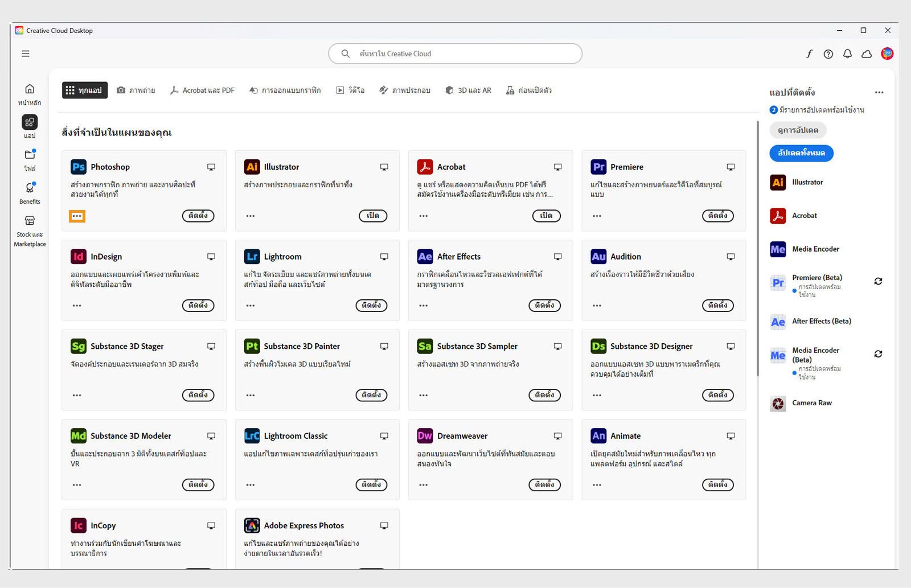
Task: Open the hamburger menu
Action: point(26,54)
